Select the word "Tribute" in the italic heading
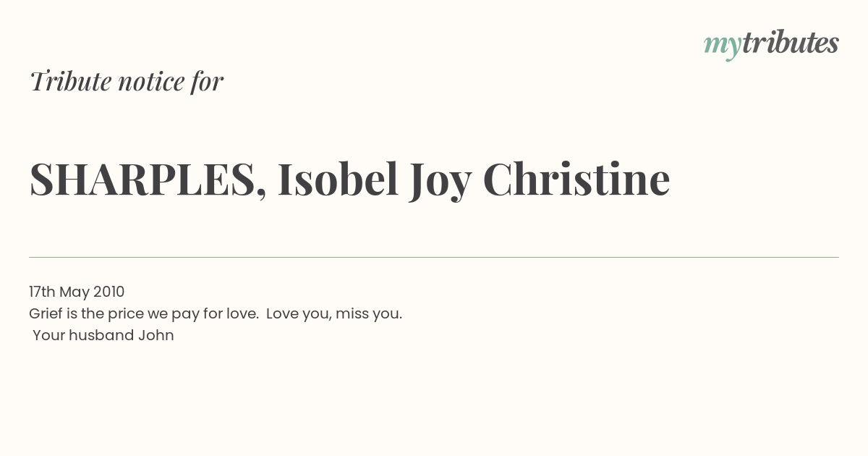Viewport: 868px width, 456px height. click(70, 81)
